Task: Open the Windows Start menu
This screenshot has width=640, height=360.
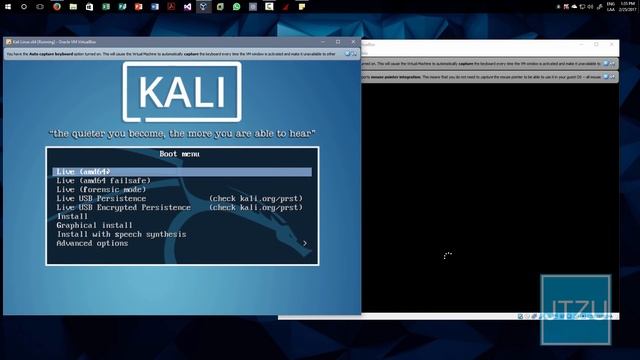Action: [x=8, y=7]
